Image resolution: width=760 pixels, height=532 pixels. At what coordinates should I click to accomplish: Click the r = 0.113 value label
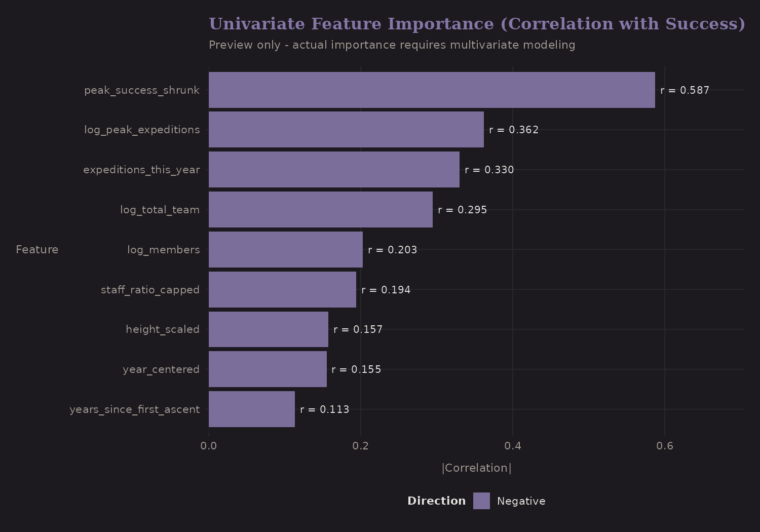tap(324, 409)
